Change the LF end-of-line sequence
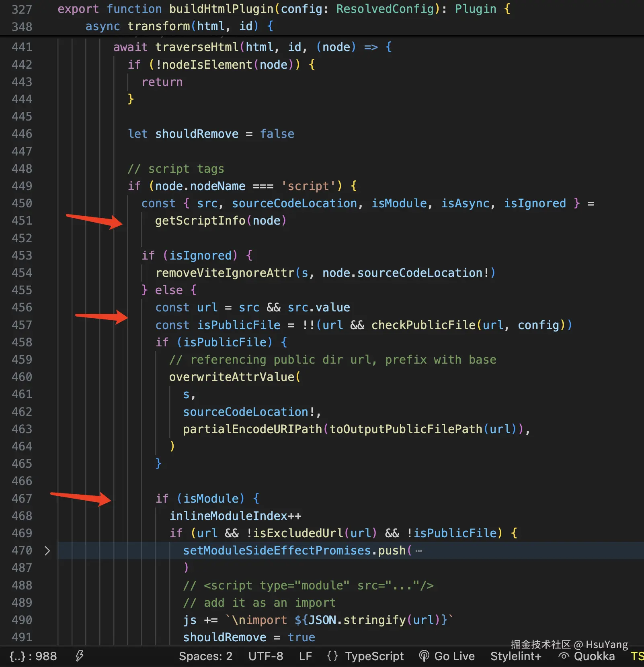 pos(306,656)
